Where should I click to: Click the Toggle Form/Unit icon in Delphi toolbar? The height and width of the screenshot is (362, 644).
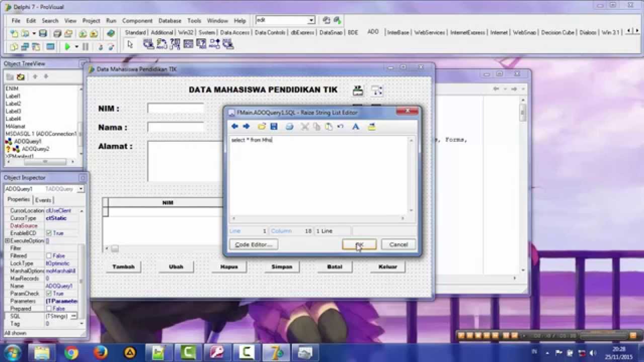[x=36, y=47]
